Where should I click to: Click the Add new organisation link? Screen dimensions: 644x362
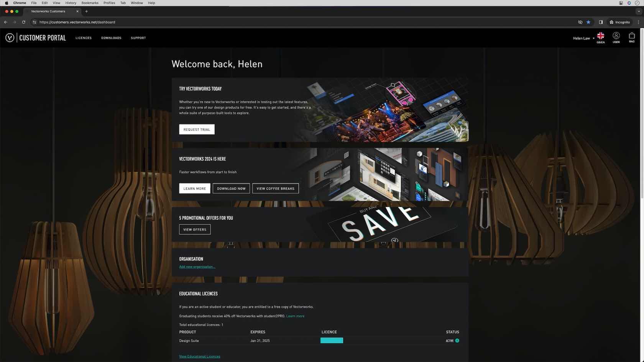click(197, 267)
